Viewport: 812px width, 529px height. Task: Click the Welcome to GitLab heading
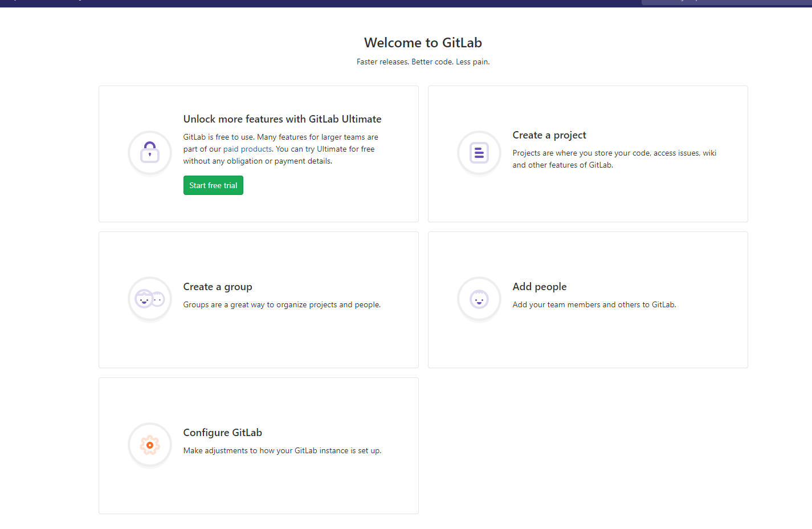423,43
